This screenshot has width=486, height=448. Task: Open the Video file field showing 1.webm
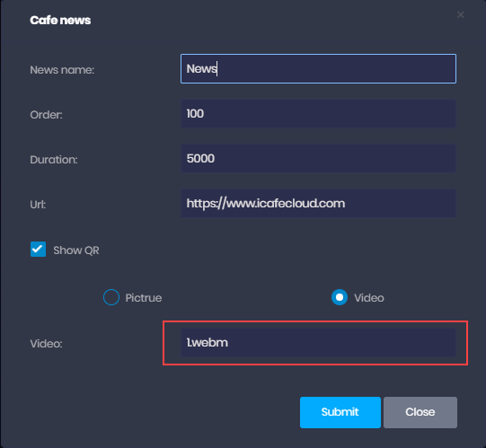(318, 342)
